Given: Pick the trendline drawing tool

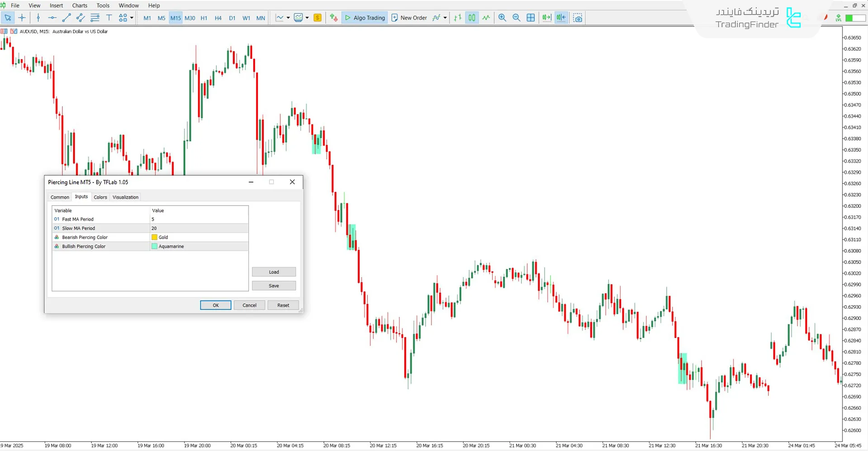Looking at the screenshot, I should point(66,18).
